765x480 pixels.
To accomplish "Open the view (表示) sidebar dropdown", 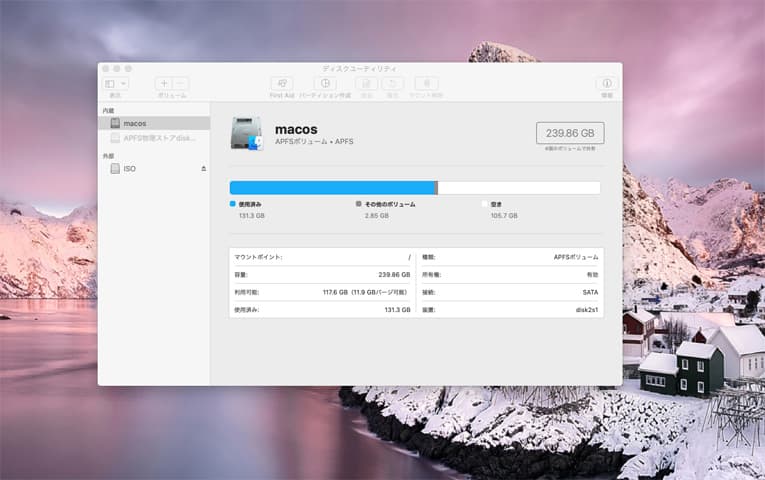I will click(115, 83).
